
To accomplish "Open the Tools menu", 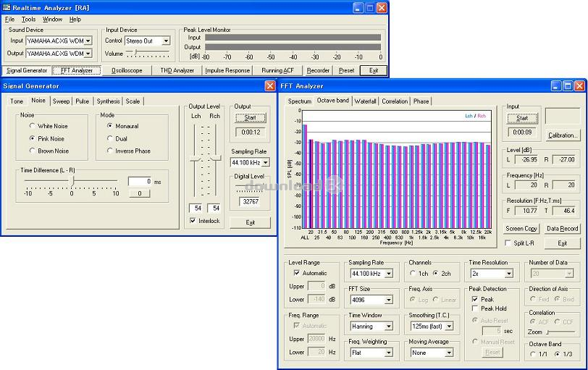I will click(28, 19).
